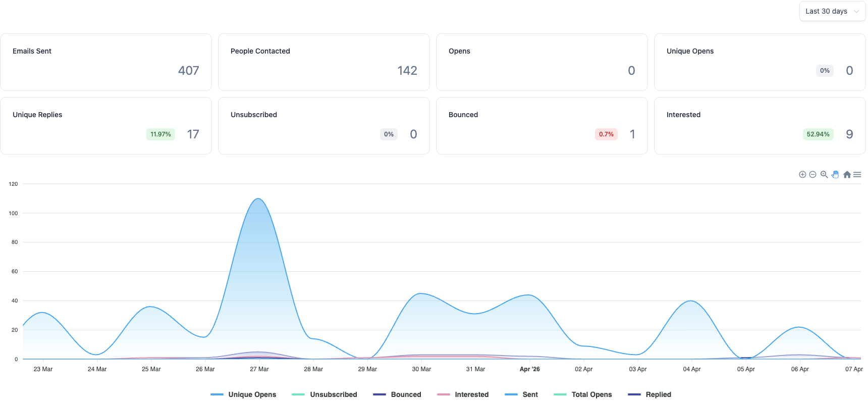Click the Unsubscribed card title

[x=254, y=115]
